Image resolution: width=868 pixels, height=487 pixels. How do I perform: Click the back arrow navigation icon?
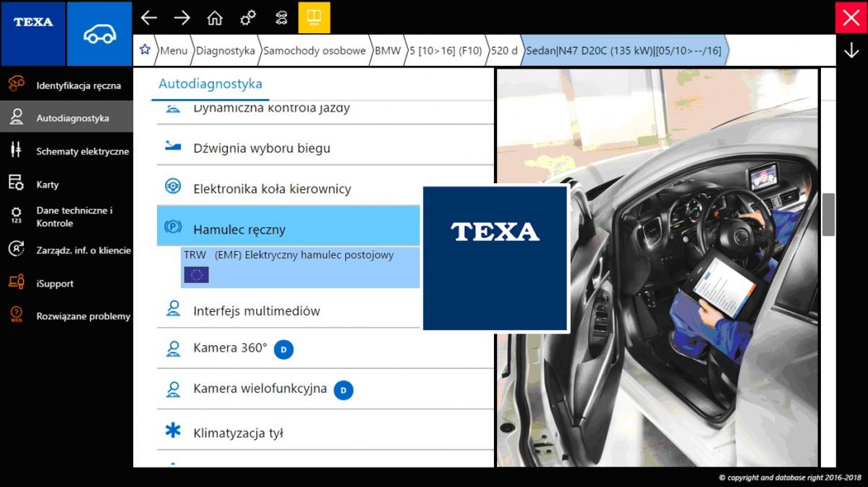click(x=149, y=17)
